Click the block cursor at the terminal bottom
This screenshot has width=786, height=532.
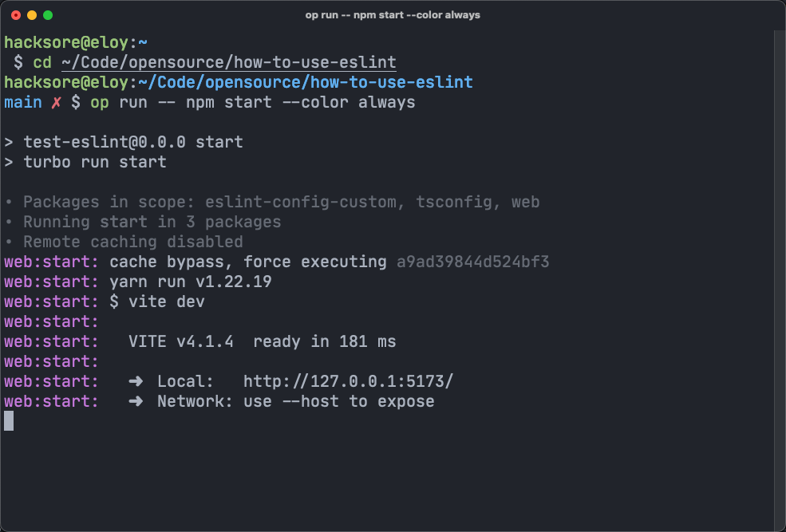[9, 421]
